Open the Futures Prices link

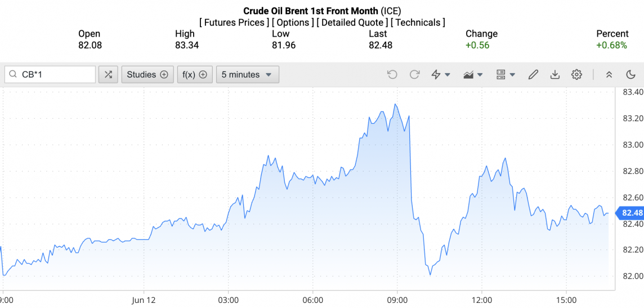point(234,23)
